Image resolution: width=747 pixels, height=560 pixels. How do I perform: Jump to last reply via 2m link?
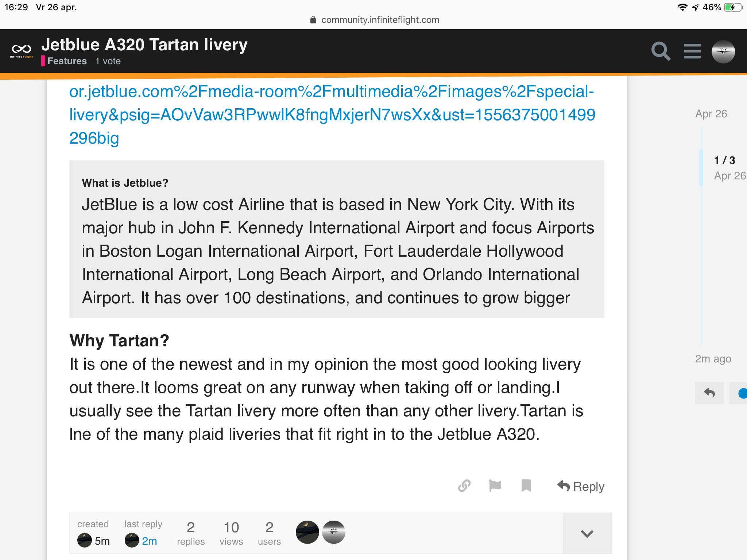pyautogui.click(x=149, y=541)
